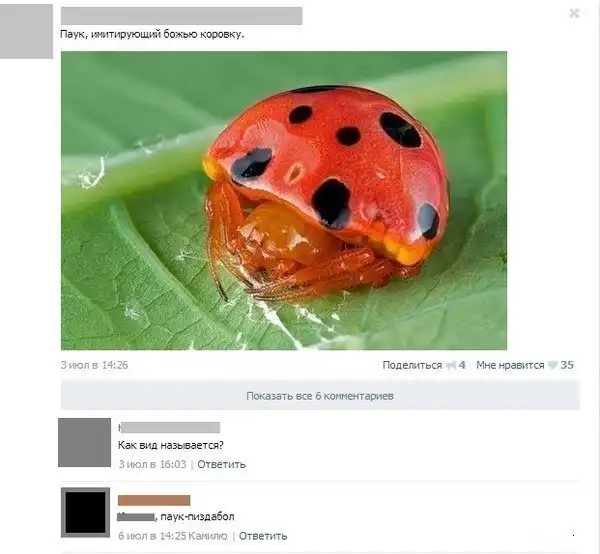
Task: Click the first commenter's gray avatar
Action: [85, 442]
